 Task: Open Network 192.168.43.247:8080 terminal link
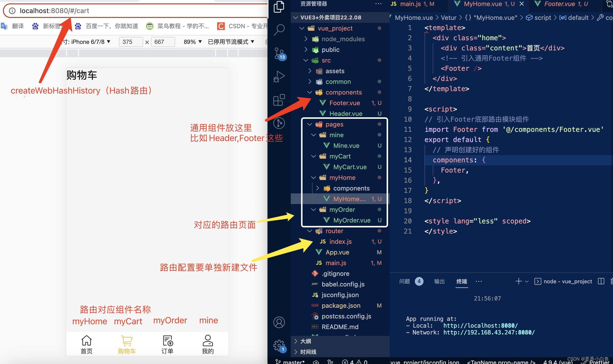(489, 332)
